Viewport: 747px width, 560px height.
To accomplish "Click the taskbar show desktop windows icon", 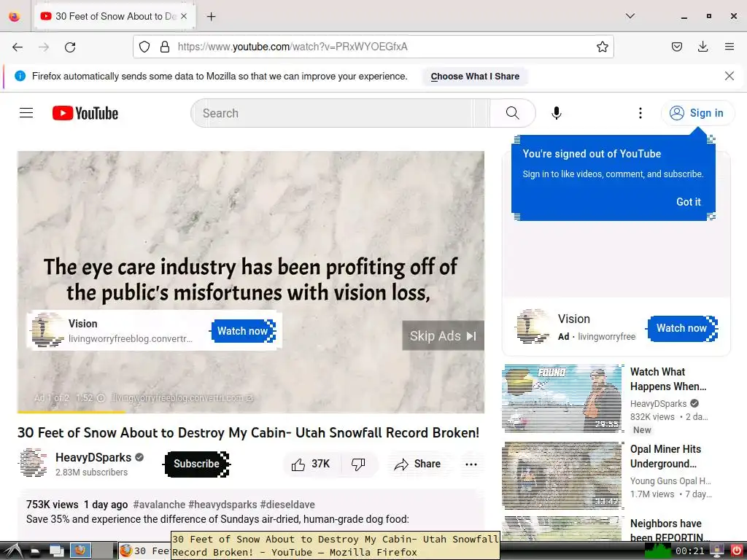I will point(57,551).
